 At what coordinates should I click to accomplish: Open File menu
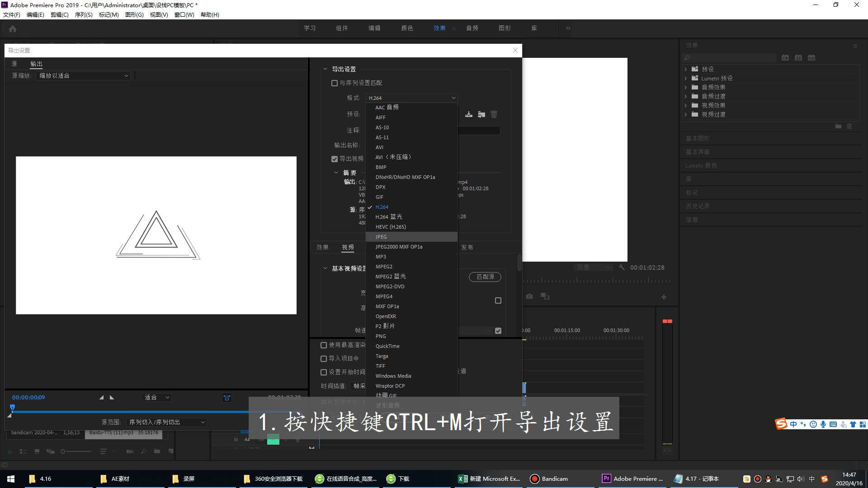pyautogui.click(x=11, y=14)
